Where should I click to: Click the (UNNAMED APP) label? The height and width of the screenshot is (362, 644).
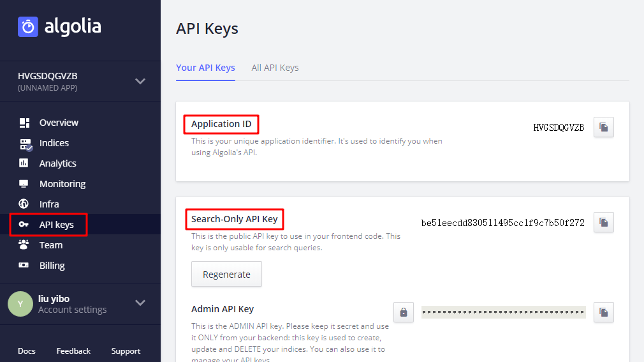pyautogui.click(x=47, y=88)
